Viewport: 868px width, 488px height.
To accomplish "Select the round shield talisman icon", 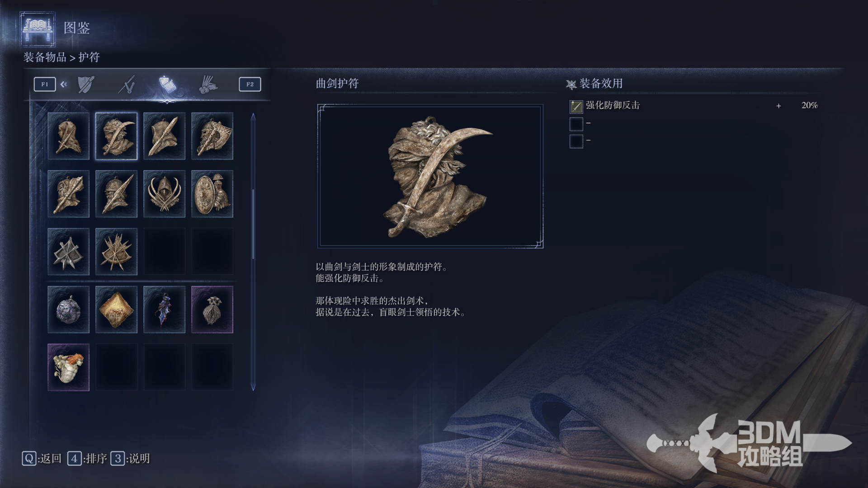I will click(x=212, y=194).
